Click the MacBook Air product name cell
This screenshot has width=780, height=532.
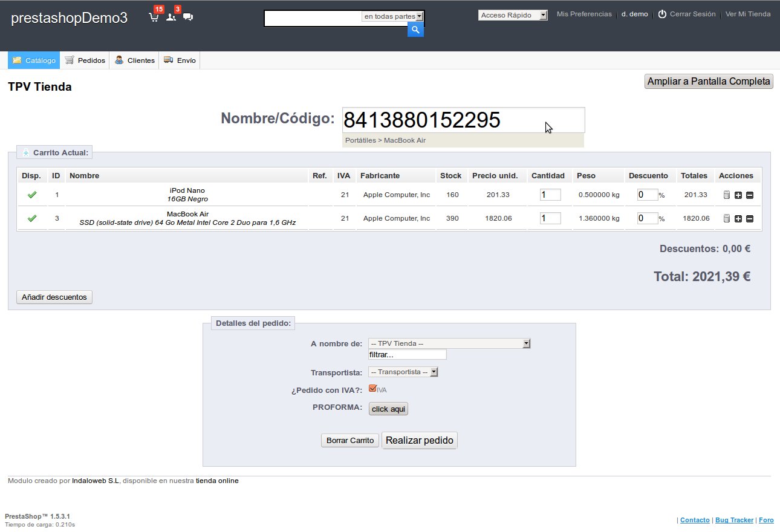(187, 218)
